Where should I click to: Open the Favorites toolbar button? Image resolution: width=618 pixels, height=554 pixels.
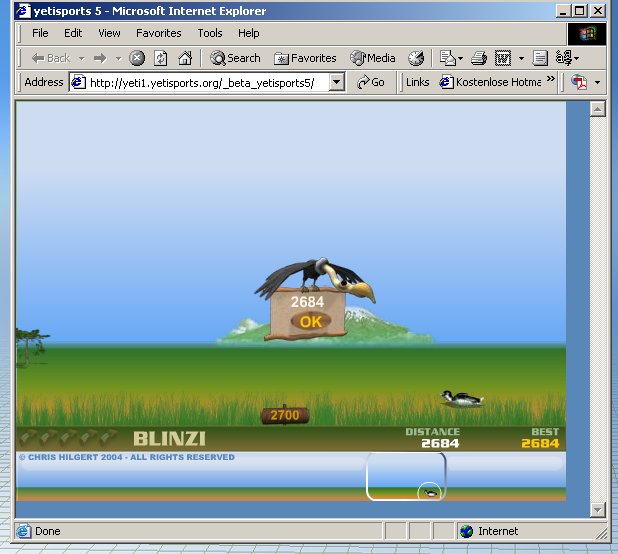pyautogui.click(x=305, y=58)
